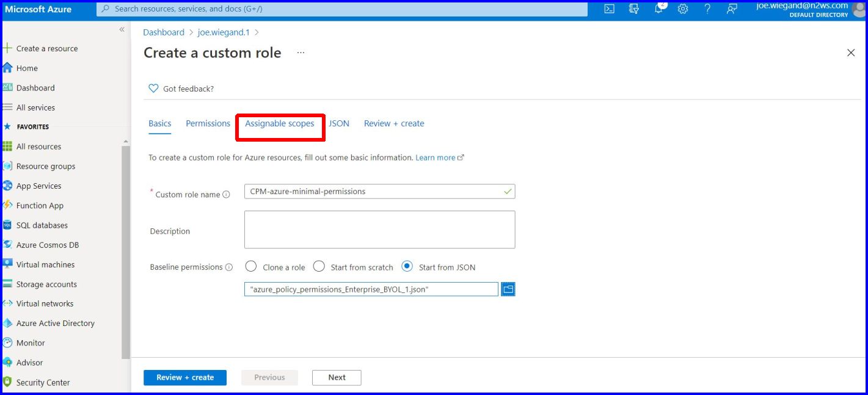Open the notifications bell
This screenshot has width=868, height=395.
pyautogui.click(x=659, y=9)
